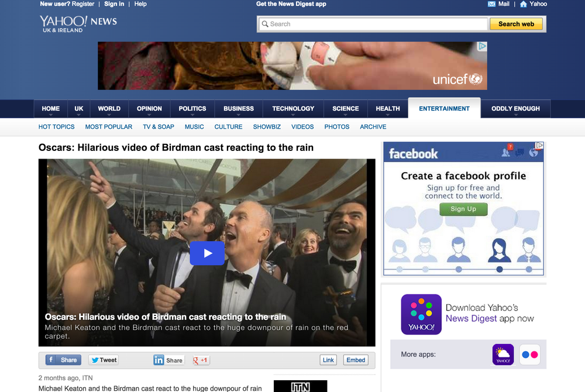
Task: Open the TECHNOLOGY navigation tab
Action: pyautogui.click(x=293, y=109)
